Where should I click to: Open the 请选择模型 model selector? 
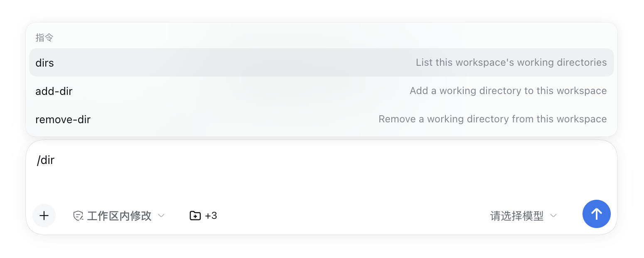click(524, 216)
